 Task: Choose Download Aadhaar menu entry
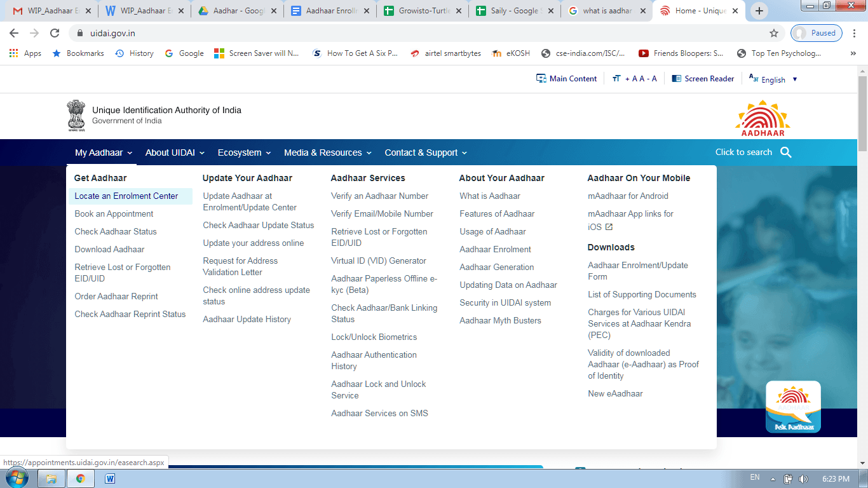coord(109,250)
